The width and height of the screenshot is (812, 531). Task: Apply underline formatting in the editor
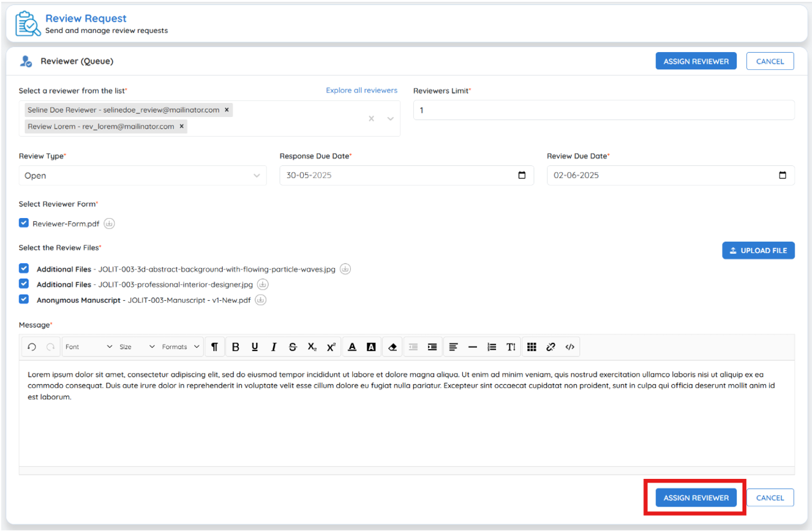coord(255,347)
